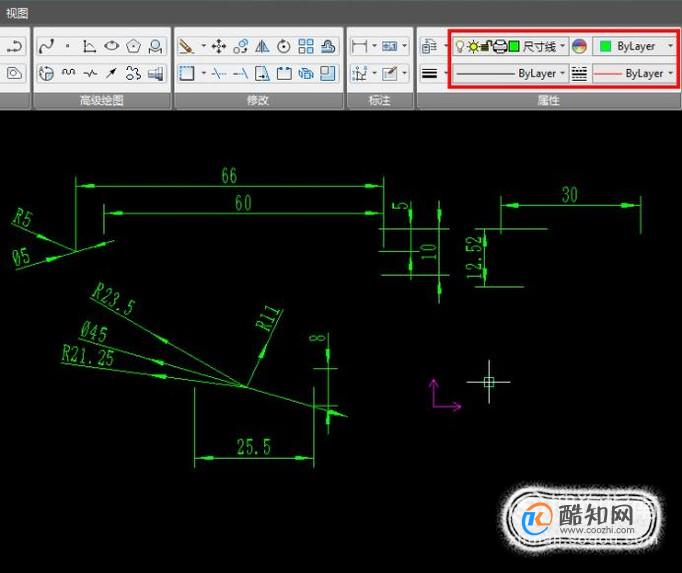This screenshot has width=682, height=573.
Task: Select the Array grid tool
Action: coord(306,46)
